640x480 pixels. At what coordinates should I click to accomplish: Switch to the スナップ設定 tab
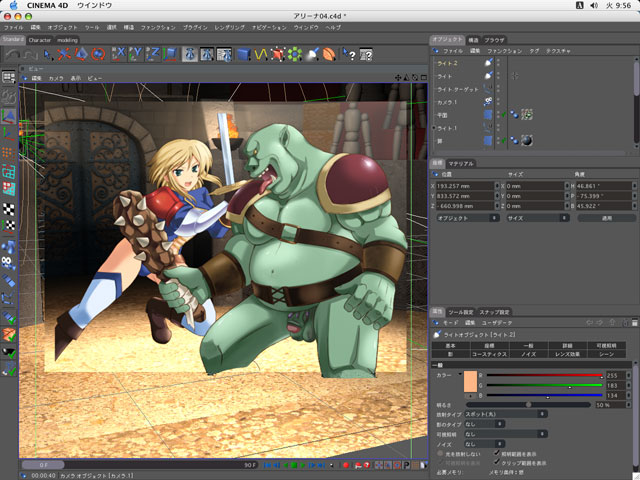tap(494, 312)
